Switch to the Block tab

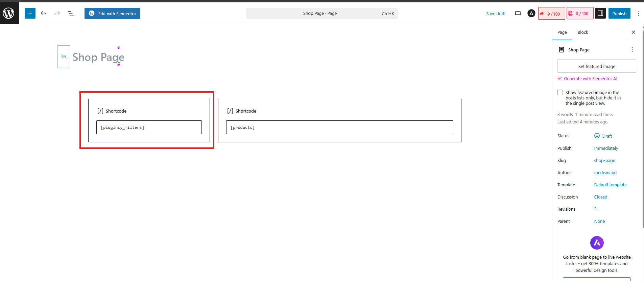(x=582, y=32)
